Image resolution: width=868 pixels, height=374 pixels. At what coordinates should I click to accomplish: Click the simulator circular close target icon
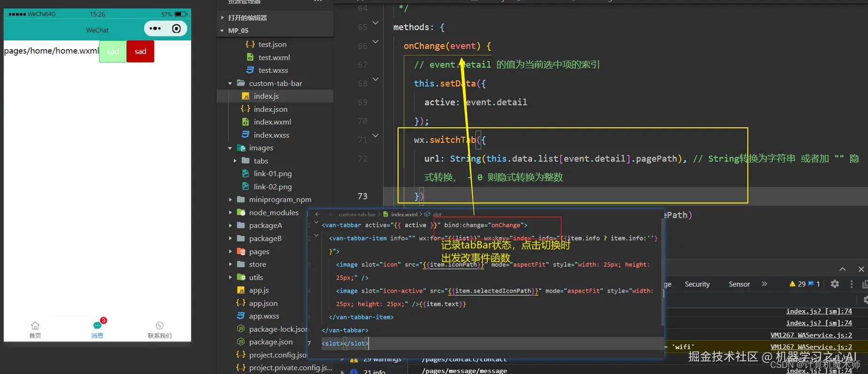177,29
